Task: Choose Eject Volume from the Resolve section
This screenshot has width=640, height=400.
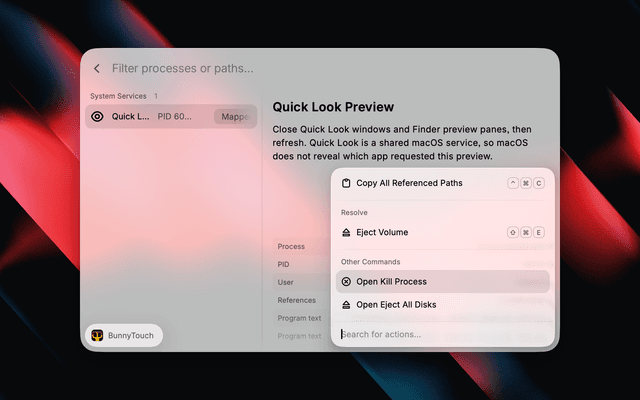Action: pyautogui.click(x=442, y=233)
